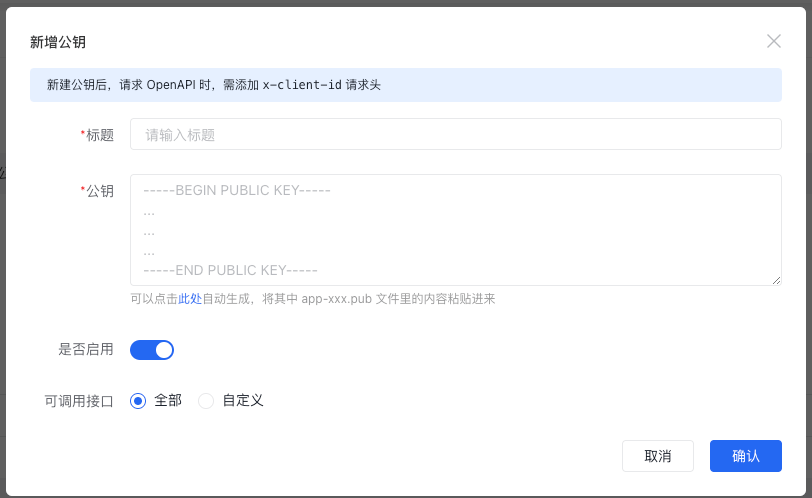The image size is (812, 498).
Task: Toggle the 是否启用 switch off
Action: (x=152, y=350)
